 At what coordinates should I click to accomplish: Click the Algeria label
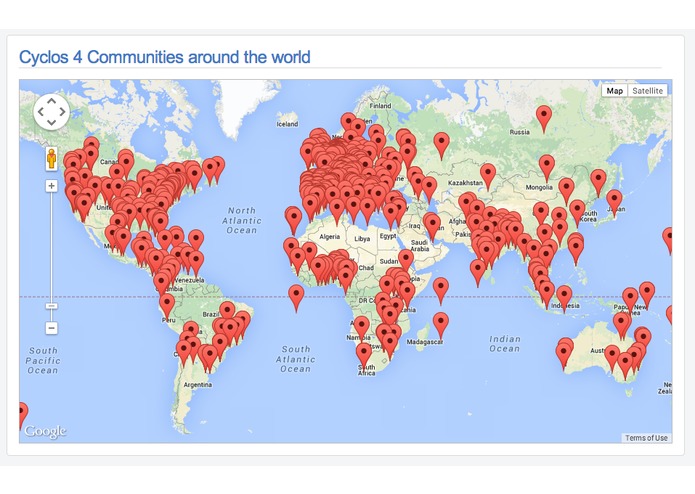[329, 237]
